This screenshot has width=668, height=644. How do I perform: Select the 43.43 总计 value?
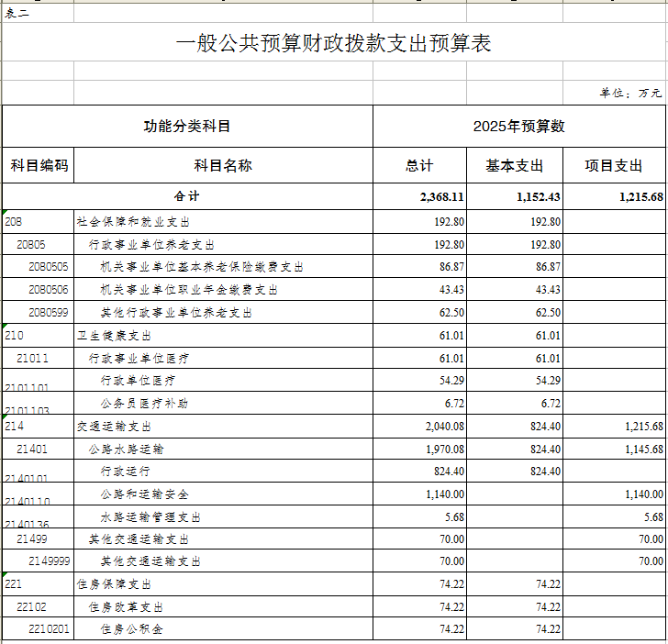click(x=419, y=290)
